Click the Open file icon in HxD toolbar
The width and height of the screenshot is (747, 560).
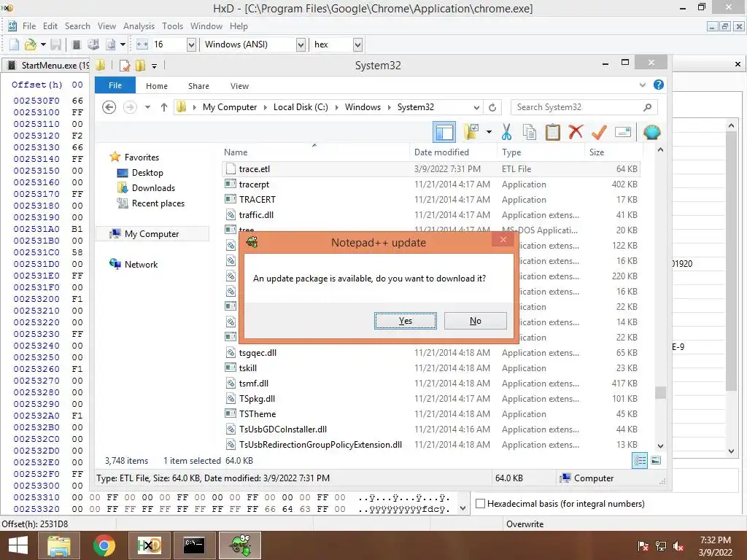[30, 44]
